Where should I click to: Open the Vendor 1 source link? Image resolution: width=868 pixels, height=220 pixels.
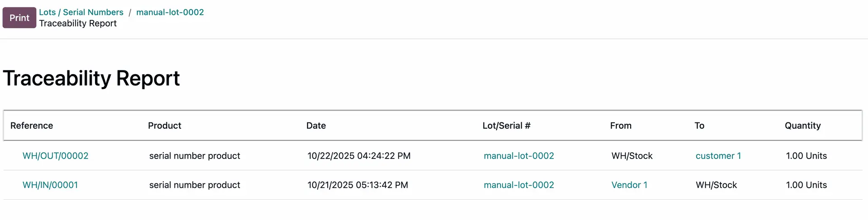[629, 185]
